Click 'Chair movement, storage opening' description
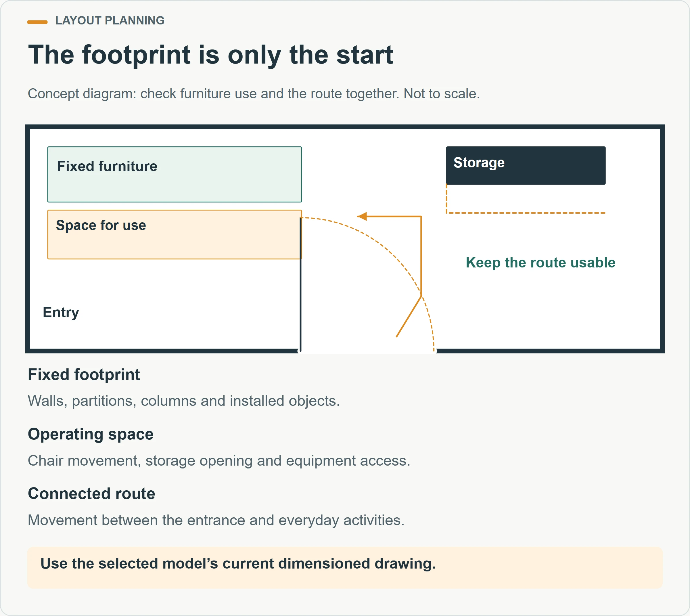Viewport: 690px width, 616px height. [219, 461]
